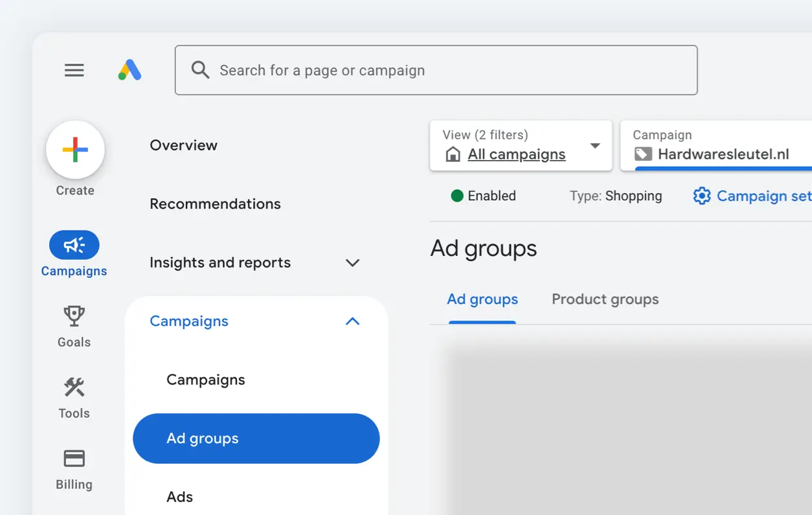Click inside the page search field
The width and height of the screenshot is (812, 515).
click(x=436, y=70)
